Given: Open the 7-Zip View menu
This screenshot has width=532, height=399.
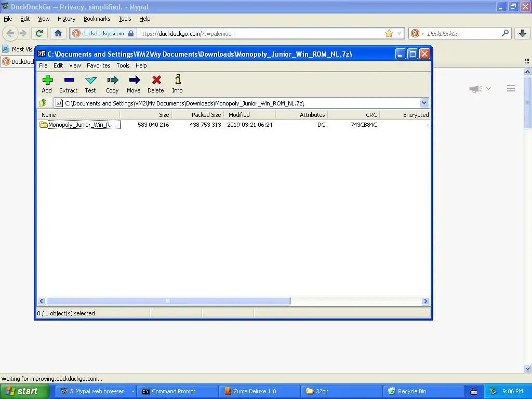Looking at the screenshot, I should tap(75, 65).
